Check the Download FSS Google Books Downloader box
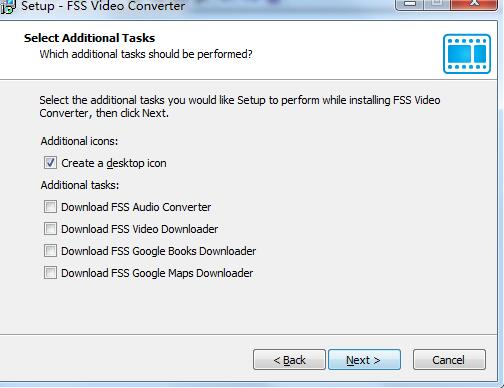The width and height of the screenshot is (504, 388). (50, 251)
